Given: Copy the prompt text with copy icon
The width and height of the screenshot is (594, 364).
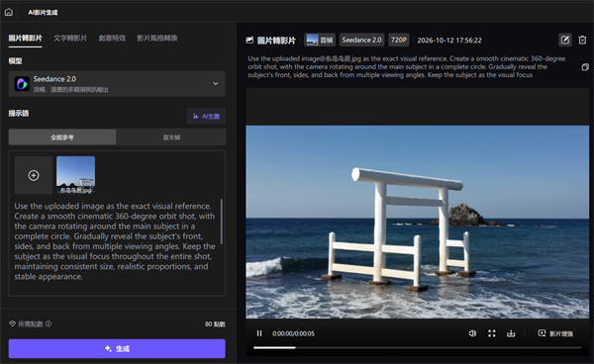Looking at the screenshot, I should (585, 67).
